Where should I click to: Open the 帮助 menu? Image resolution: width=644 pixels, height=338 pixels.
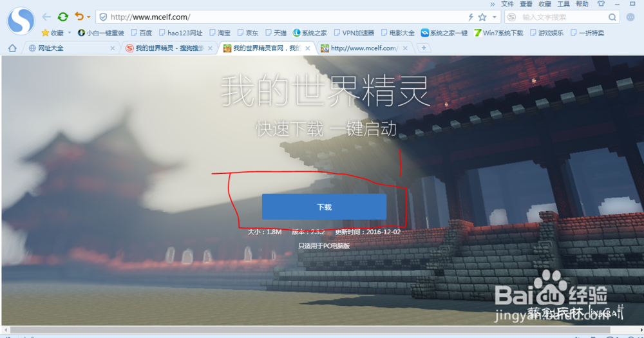tap(582, 4)
